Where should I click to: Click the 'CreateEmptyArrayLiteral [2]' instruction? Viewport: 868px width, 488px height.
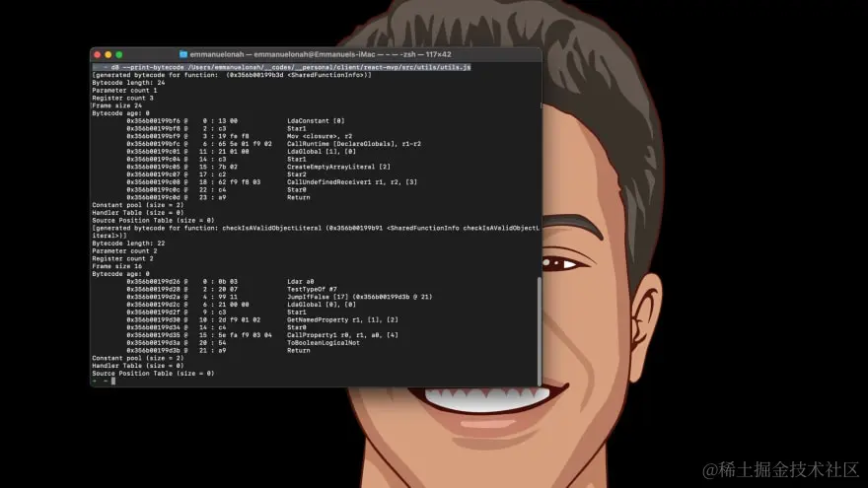338,167
